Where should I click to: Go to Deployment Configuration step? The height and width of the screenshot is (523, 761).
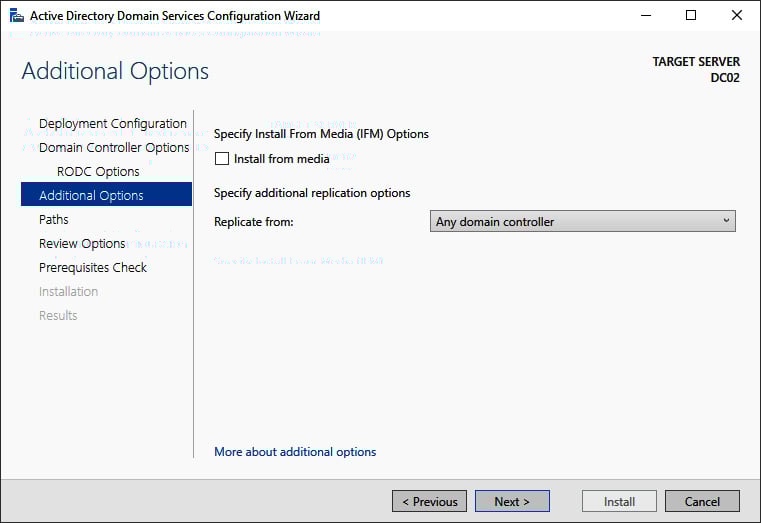pos(113,123)
